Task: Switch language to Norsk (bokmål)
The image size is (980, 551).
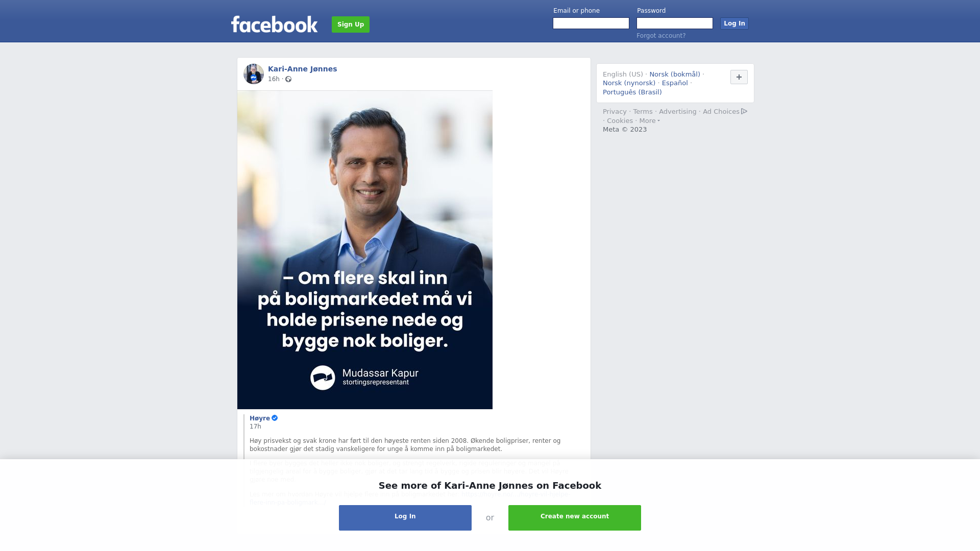Action: (x=675, y=74)
